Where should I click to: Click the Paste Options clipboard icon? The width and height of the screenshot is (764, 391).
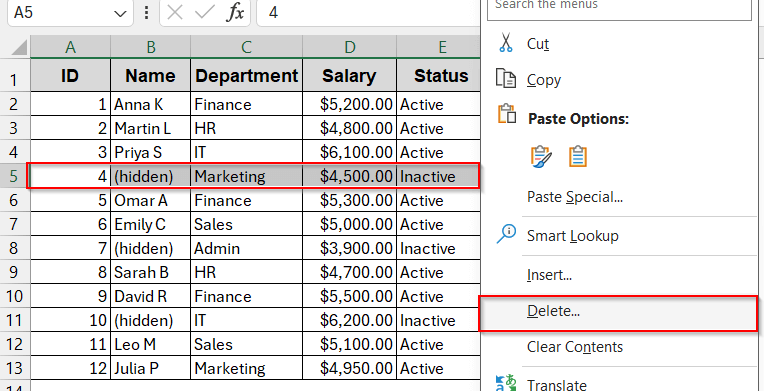click(507, 114)
